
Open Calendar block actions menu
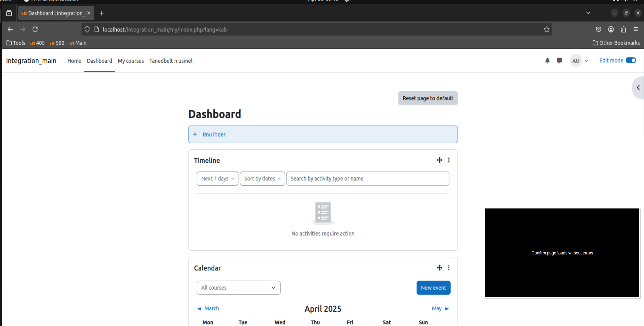click(x=449, y=268)
